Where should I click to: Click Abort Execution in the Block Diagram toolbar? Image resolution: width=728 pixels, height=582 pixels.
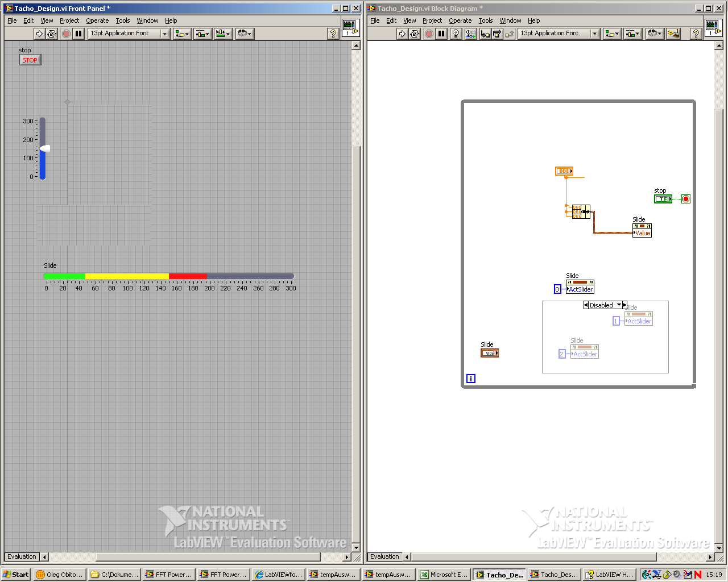coord(429,34)
